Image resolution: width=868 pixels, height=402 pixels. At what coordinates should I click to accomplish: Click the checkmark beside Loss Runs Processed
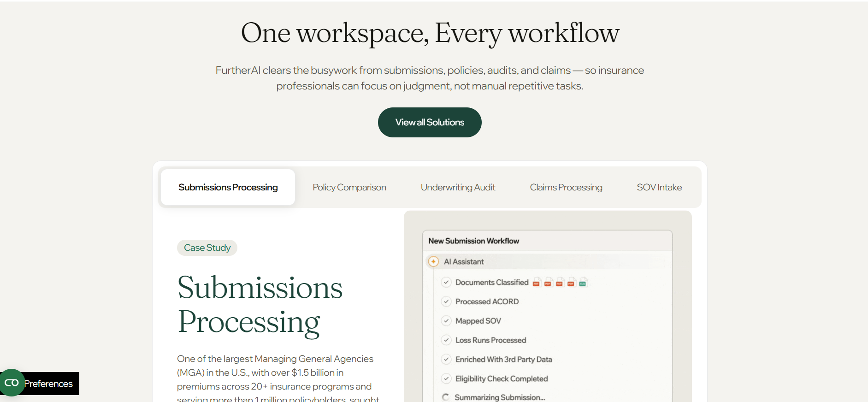point(446,340)
